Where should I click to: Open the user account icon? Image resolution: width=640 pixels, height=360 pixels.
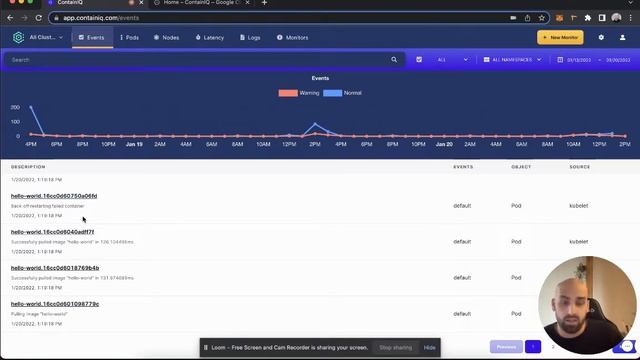622,38
